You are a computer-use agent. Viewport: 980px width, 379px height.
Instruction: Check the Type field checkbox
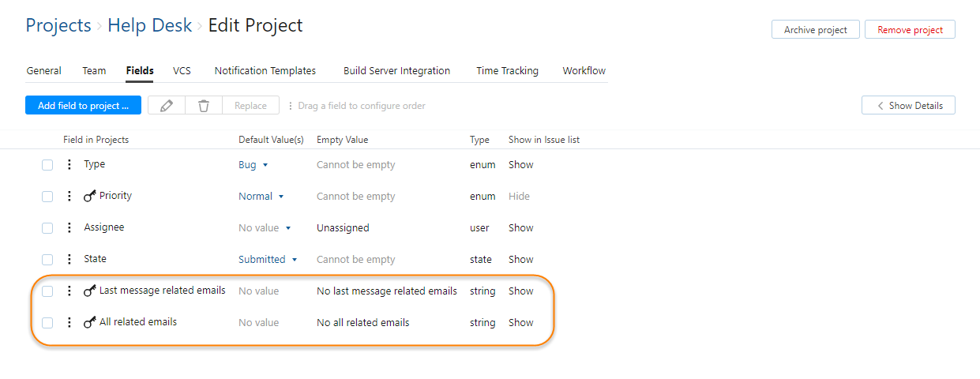47,165
